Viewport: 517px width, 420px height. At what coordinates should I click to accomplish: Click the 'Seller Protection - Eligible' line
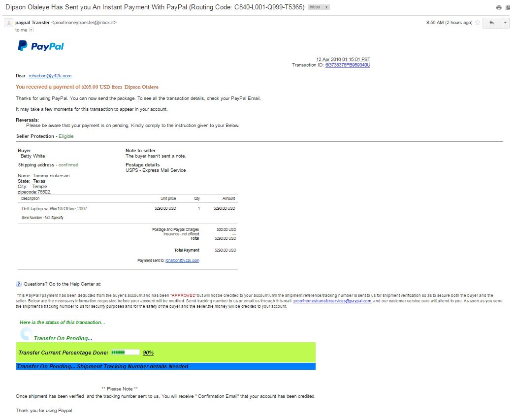point(45,136)
